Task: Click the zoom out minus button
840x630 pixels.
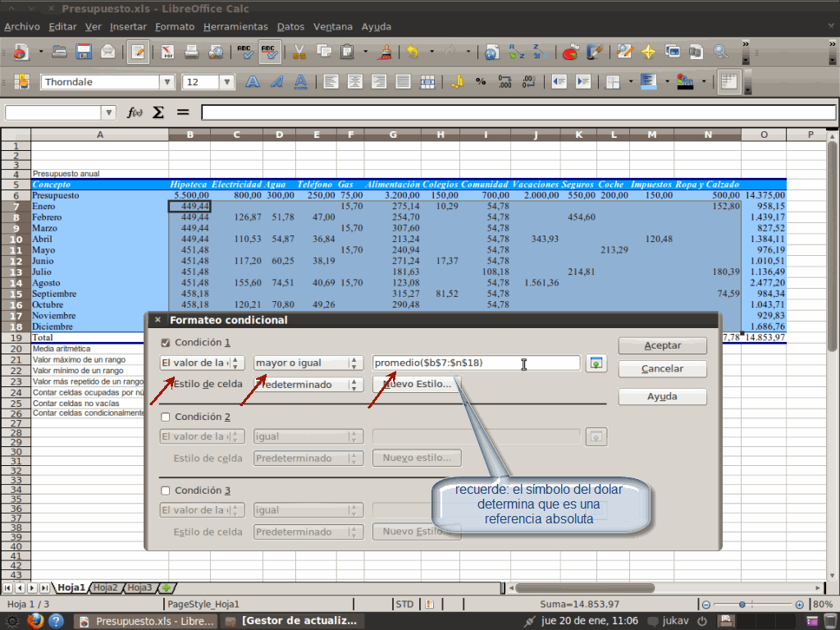Action: [706, 605]
